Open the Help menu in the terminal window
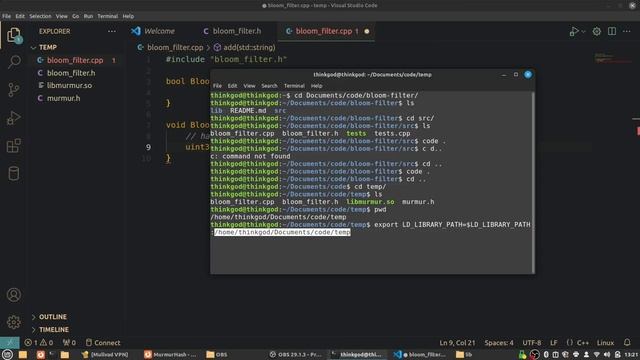Image resolution: width=640 pixels, height=360 pixels. click(316, 86)
